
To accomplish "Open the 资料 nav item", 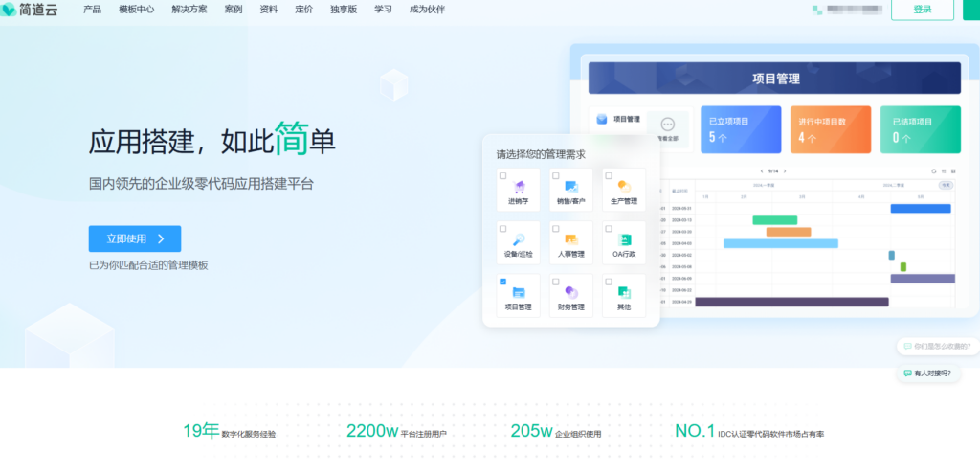I will pyautogui.click(x=269, y=10).
